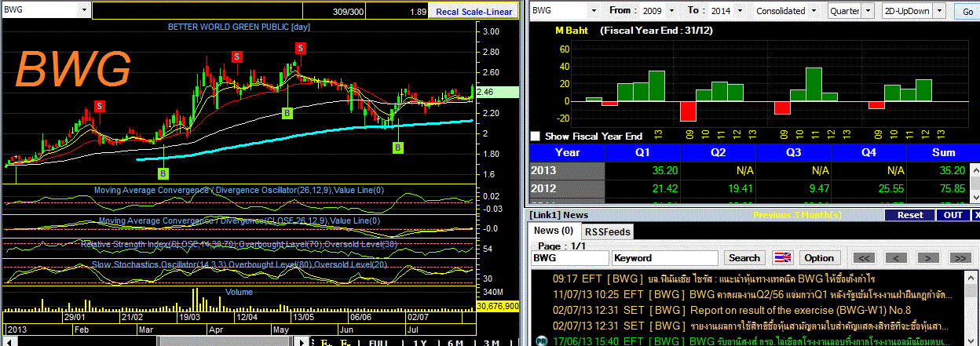Select the FULL chart range
Image resolution: width=980 pixels, height=346 pixels.
click(x=379, y=343)
